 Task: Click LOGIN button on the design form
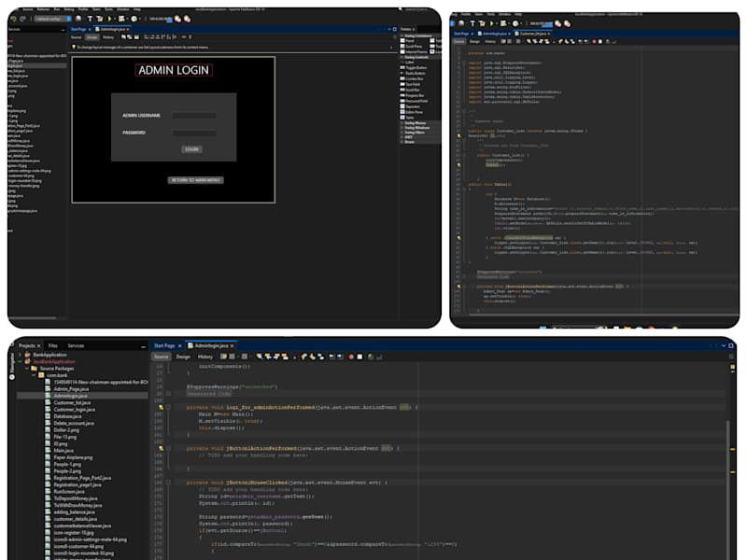coord(191,149)
